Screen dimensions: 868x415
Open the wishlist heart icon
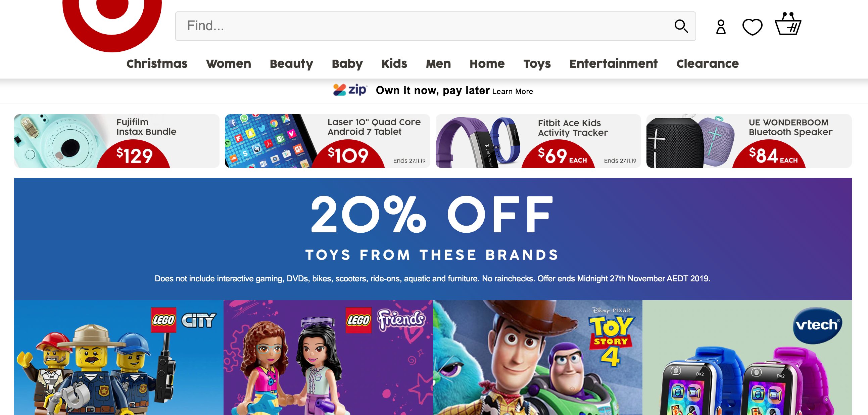(x=752, y=27)
